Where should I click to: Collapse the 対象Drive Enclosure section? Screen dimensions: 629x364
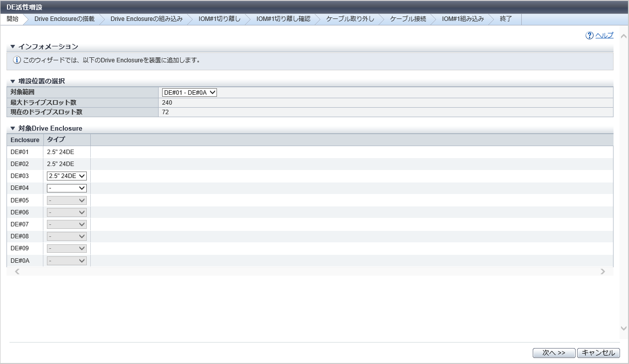[x=13, y=129]
